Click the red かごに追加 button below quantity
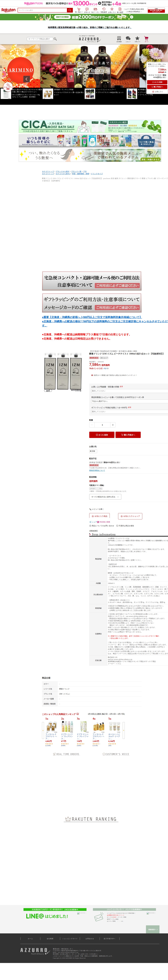The height and width of the screenshot is (980, 168). [102, 435]
